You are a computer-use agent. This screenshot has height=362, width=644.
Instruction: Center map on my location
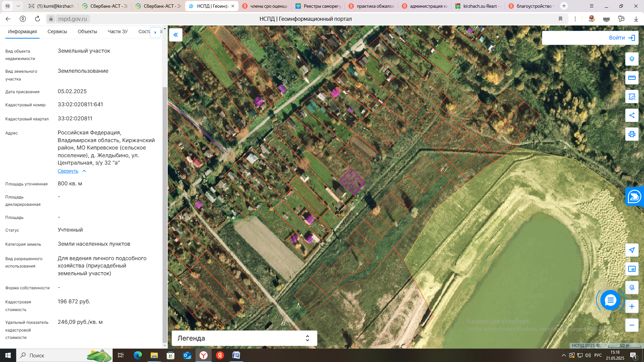[x=632, y=250]
